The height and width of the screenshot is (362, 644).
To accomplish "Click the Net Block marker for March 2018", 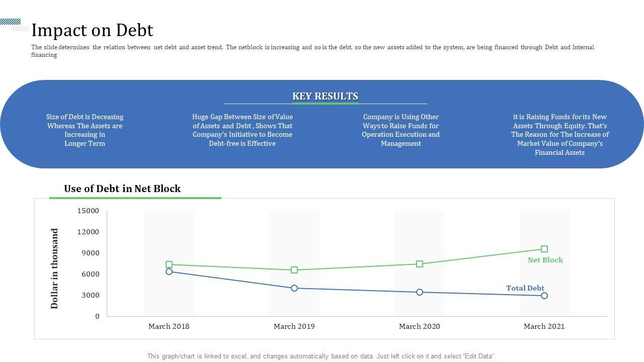I will pos(169,264).
